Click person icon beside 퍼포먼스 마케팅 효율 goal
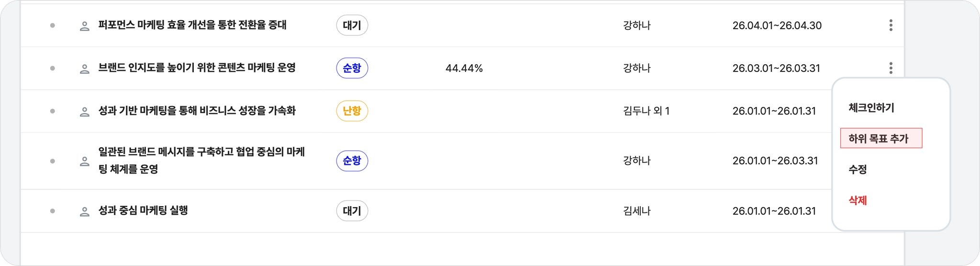Screen dimensions: 980x266 (x=84, y=26)
